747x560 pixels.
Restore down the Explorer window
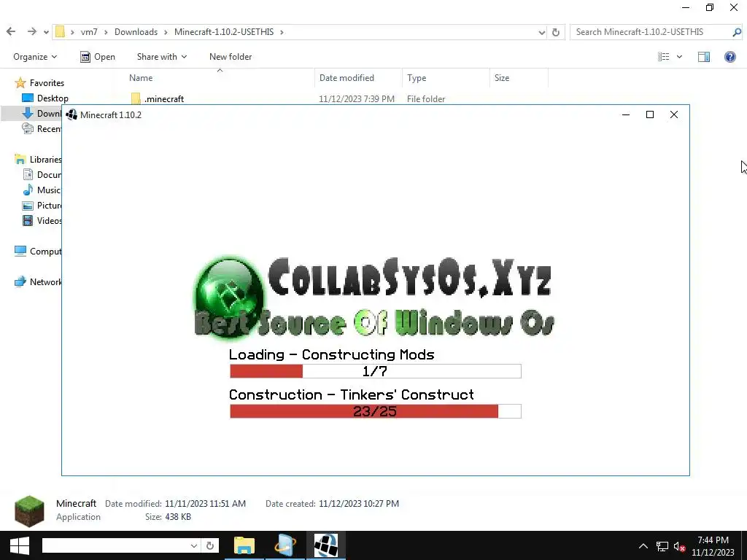710,7
